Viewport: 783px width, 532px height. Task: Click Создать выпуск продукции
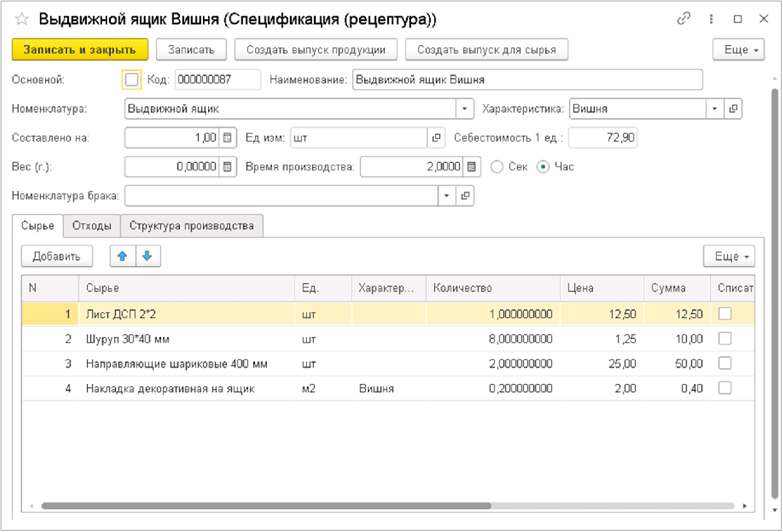click(316, 50)
